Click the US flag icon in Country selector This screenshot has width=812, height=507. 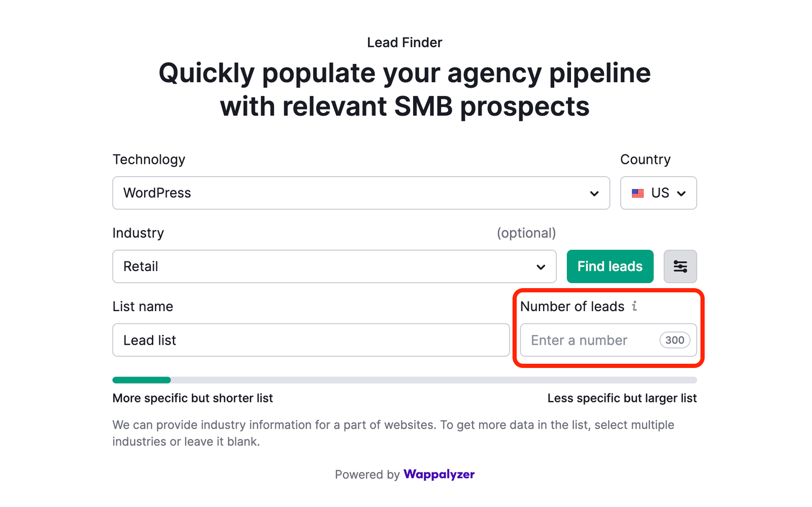click(x=638, y=193)
